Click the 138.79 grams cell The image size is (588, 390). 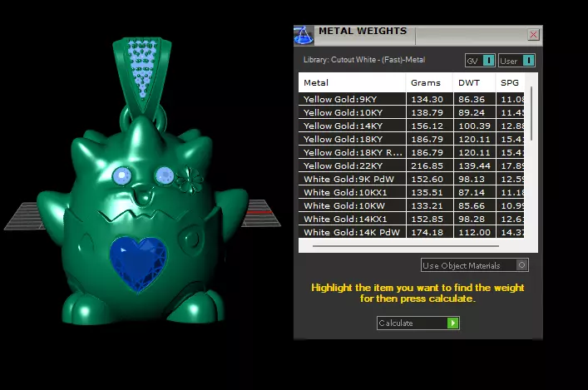(x=429, y=112)
